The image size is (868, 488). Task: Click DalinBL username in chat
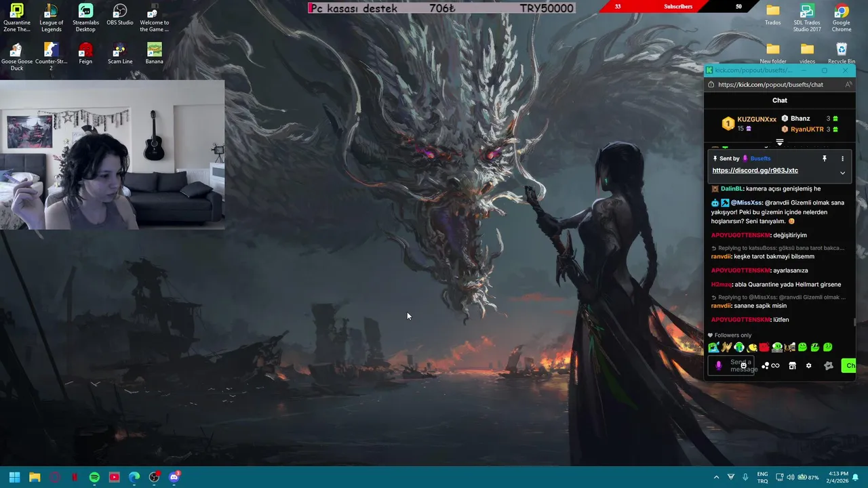click(732, 189)
